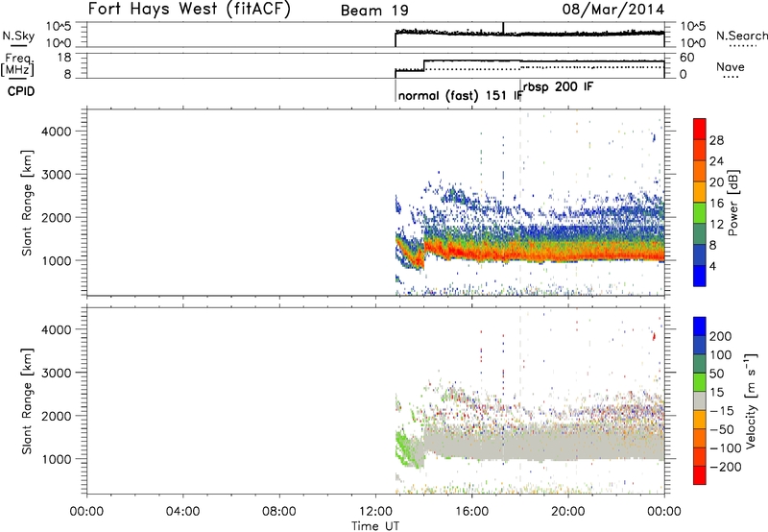Click the Velocity color bar
This screenshot has height=532, width=768.
tap(700, 400)
